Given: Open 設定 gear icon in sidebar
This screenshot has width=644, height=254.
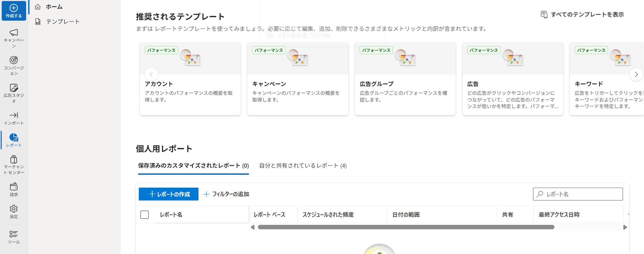Looking at the screenshot, I should coord(14,209).
